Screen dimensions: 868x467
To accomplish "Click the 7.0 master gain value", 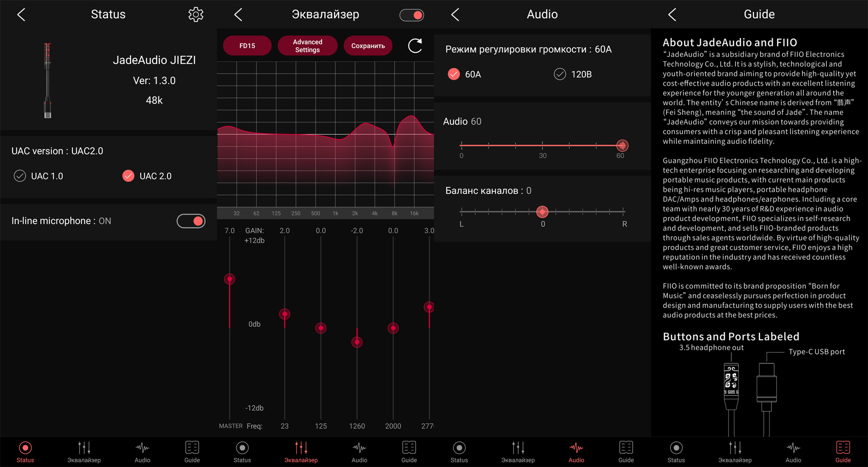I will click(x=230, y=231).
